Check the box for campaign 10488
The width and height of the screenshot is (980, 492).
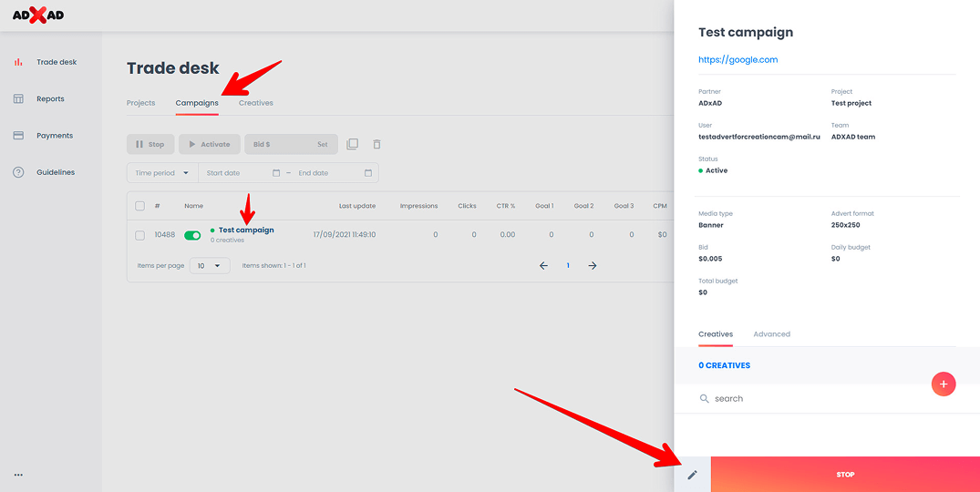(139, 235)
